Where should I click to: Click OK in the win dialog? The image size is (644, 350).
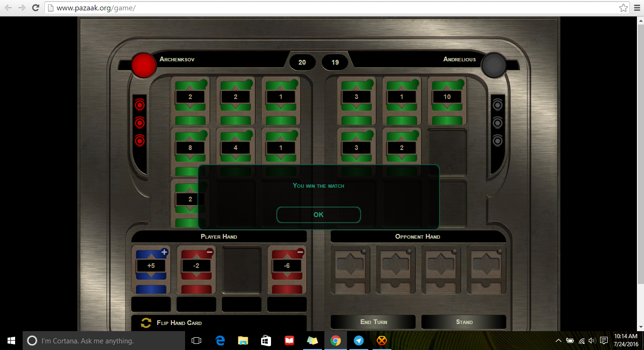[319, 215]
